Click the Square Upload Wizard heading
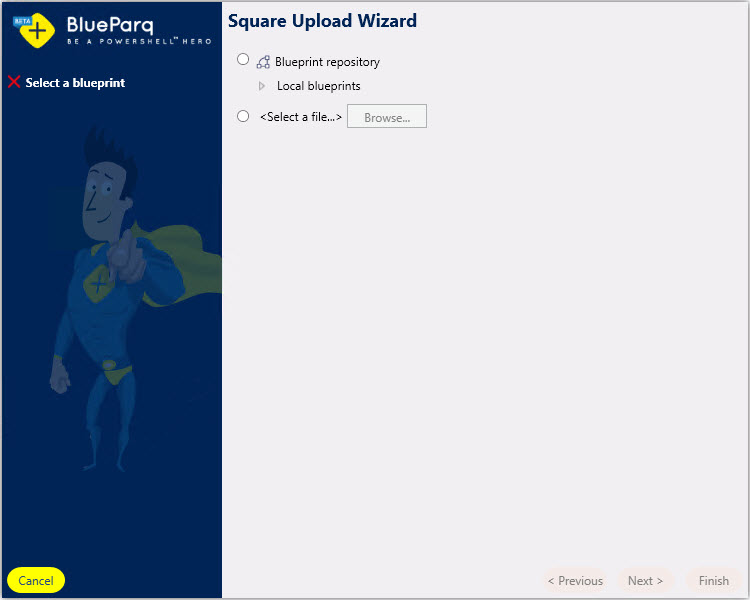Screen dimensions: 750x600 point(322,21)
